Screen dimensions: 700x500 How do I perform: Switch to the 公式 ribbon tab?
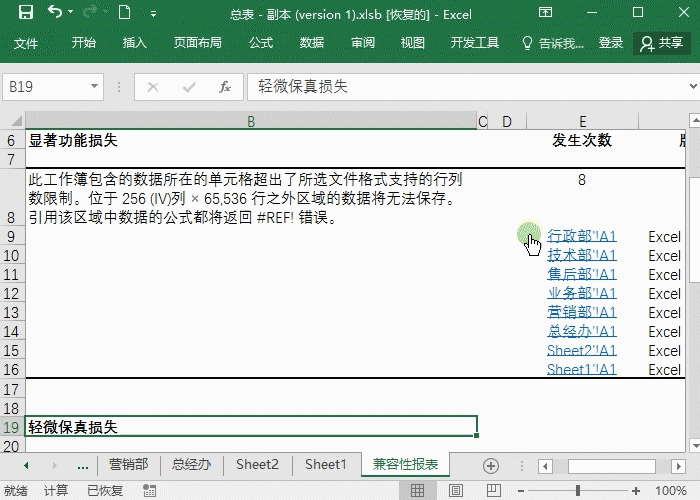[261, 43]
